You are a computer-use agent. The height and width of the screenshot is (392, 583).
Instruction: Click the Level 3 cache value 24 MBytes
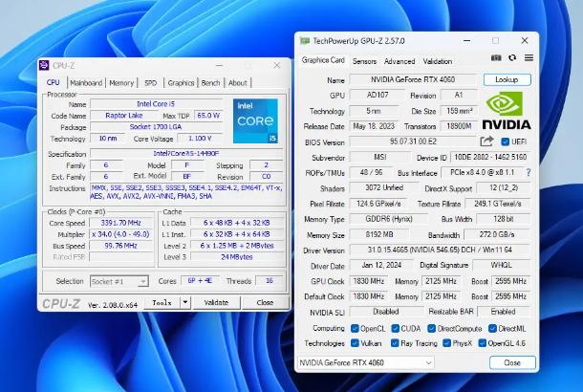pos(237,257)
